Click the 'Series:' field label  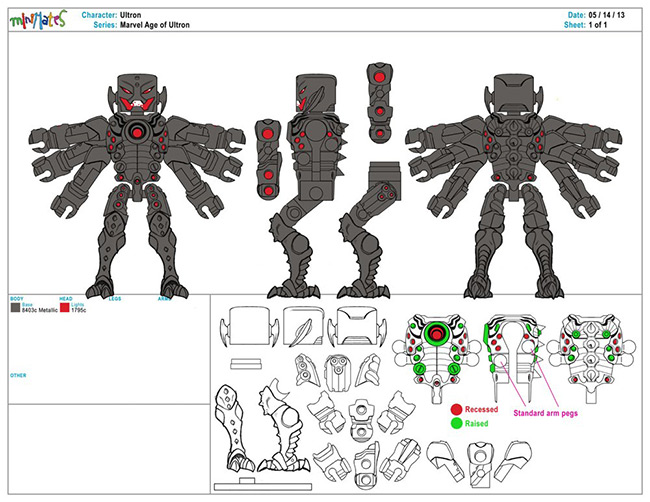[105, 25]
